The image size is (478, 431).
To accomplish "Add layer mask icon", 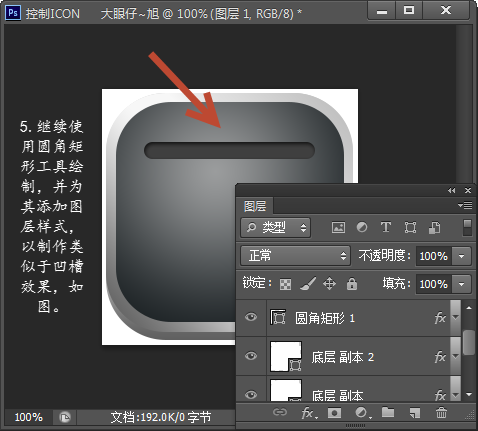I will (x=334, y=413).
